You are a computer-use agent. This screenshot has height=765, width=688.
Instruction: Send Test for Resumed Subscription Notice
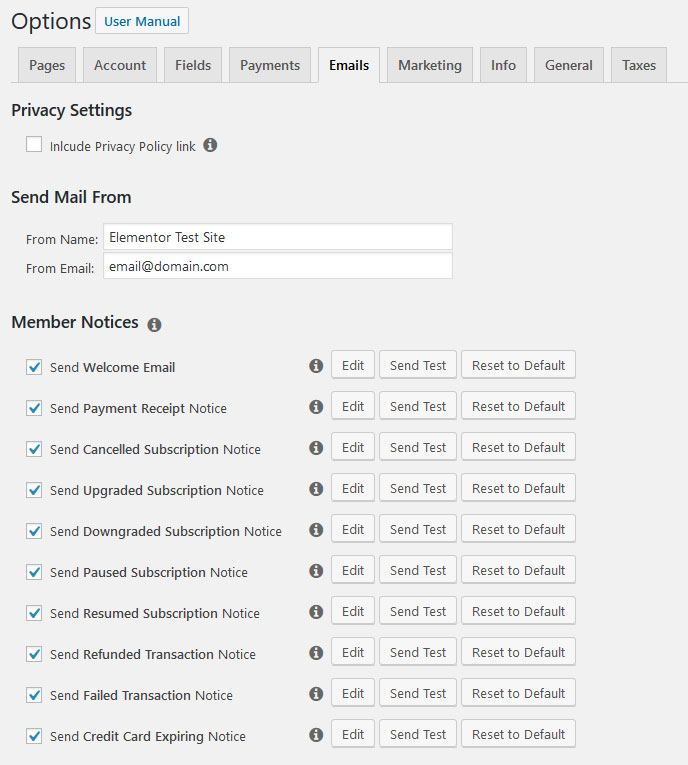tap(418, 611)
